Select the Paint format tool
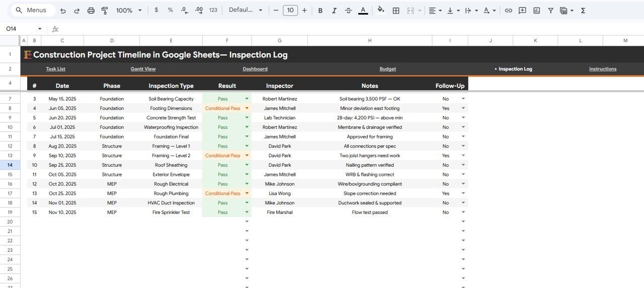 [x=105, y=11]
